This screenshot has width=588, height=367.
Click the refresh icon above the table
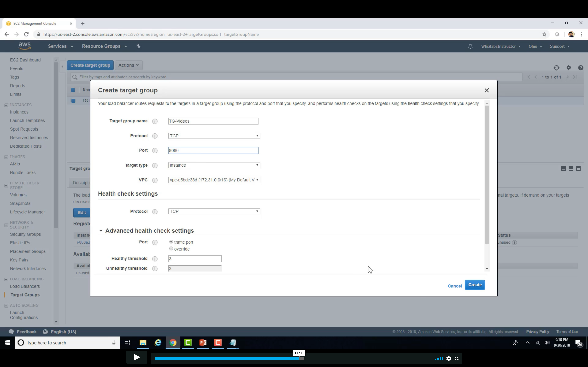556,68
